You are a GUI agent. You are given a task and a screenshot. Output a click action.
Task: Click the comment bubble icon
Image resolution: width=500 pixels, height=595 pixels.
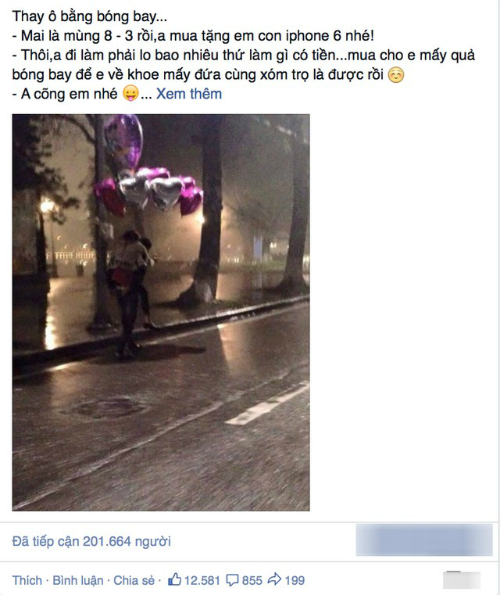(232, 580)
